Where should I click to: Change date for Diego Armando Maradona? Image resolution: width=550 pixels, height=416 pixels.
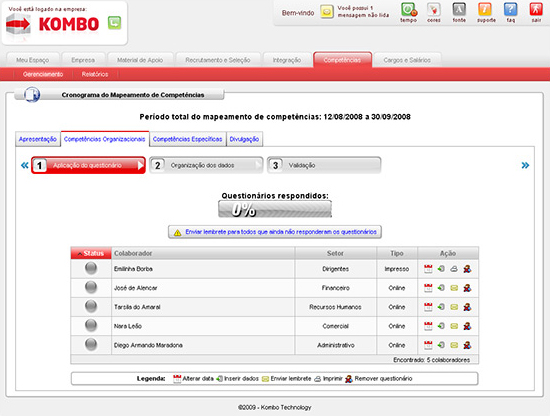[428, 345]
